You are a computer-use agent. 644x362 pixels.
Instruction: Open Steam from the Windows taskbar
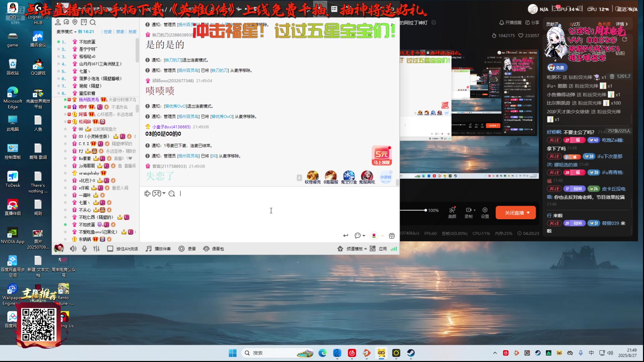(x=411, y=353)
